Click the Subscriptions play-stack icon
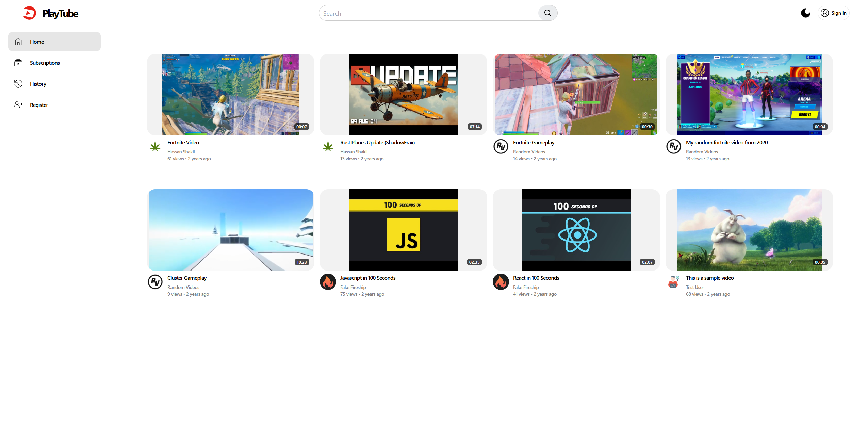 18,63
